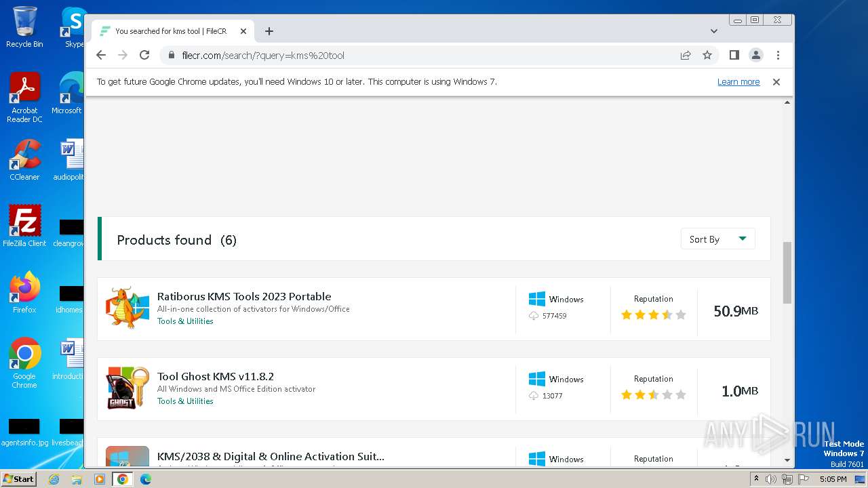
Task: Open the volume tray icon
Action: (771, 479)
